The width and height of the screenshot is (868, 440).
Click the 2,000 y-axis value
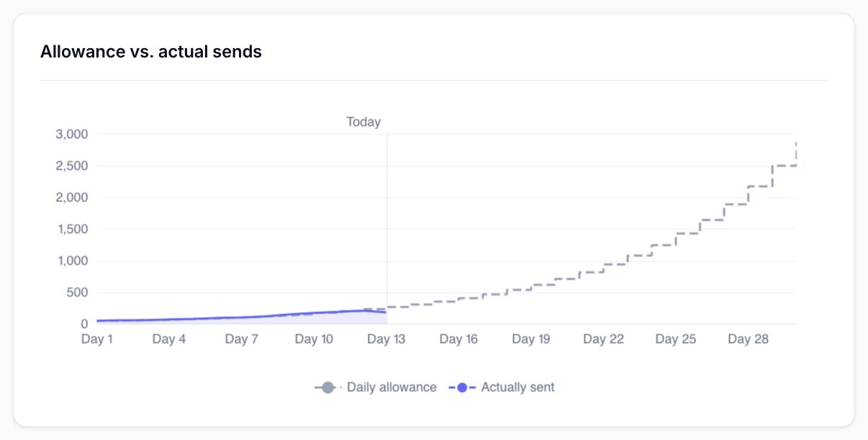point(71,198)
